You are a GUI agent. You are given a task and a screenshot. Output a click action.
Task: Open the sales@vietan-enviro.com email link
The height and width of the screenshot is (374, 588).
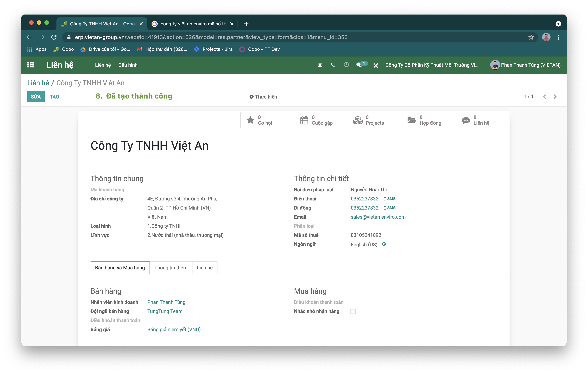pos(378,217)
